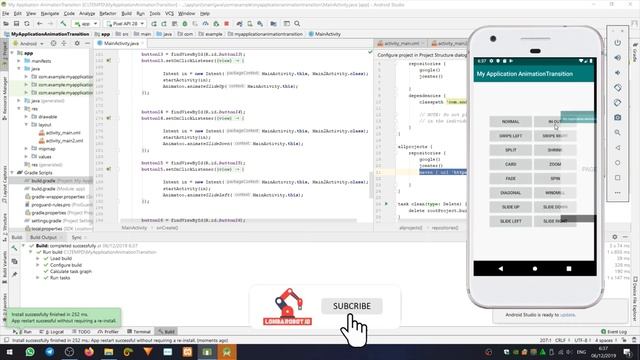The height and width of the screenshot is (360, 640).
Task: Open the emulator extended controls (three dots)
Action: tap(618, 193)
